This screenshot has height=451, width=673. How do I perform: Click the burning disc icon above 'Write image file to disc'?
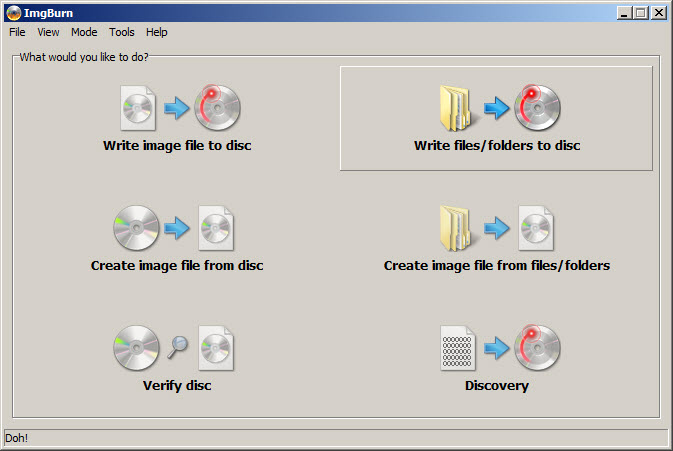[217, 107]
